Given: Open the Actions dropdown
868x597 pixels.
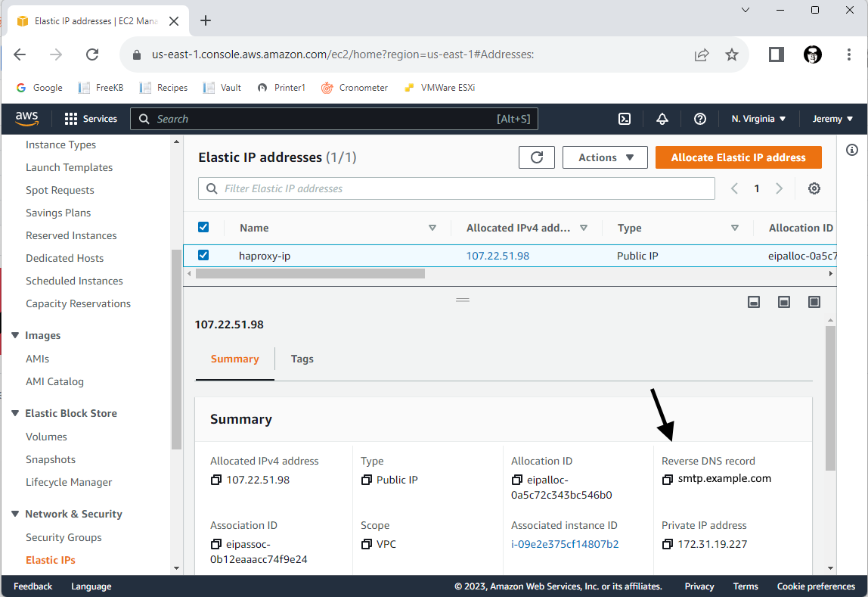Looking at the screenshot, I should coord(605,157).
